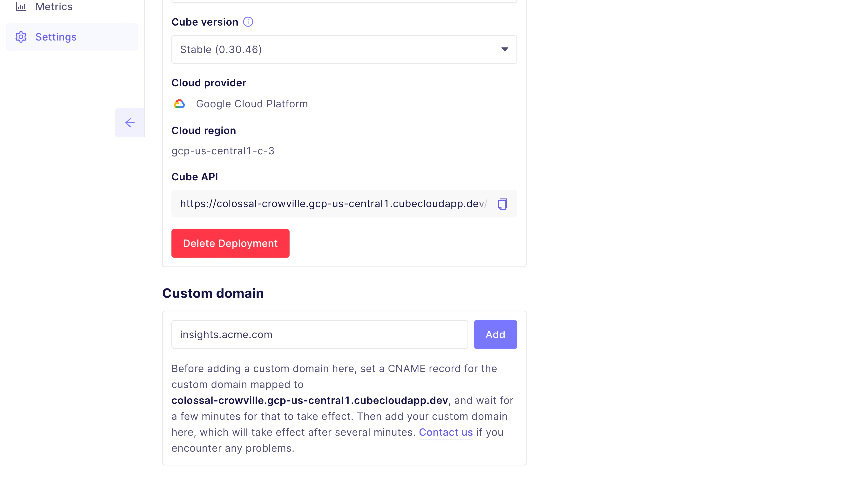The image size is (868, 477).
Task: Click the Google Cloud logo icon
Action: (x=179, y=104)
